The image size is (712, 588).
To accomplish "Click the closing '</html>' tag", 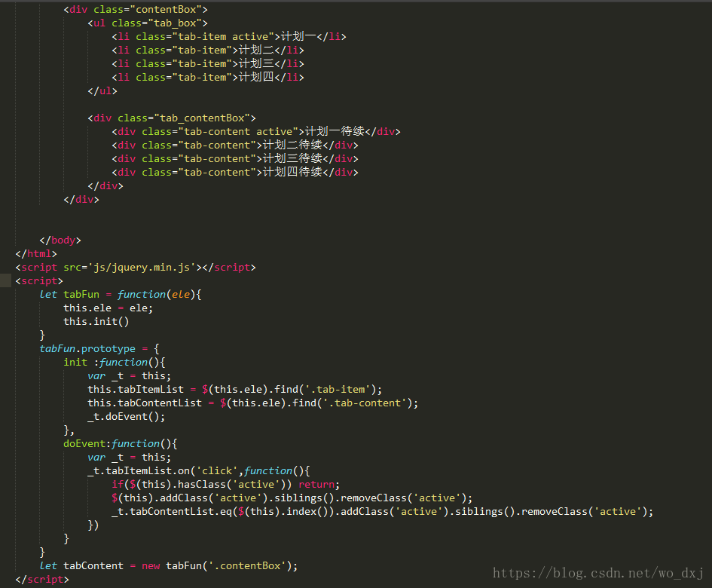I will [x=36, y=254].
